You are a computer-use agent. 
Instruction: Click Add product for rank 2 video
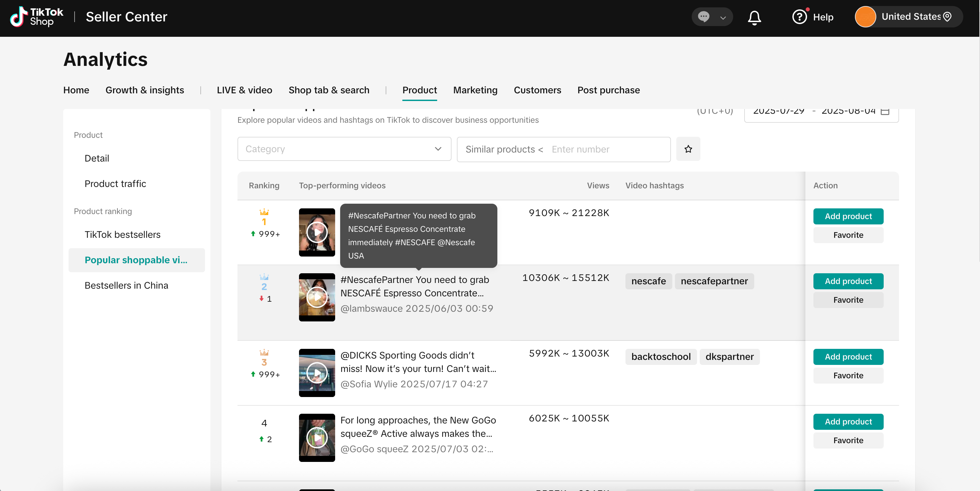point(848,281)
